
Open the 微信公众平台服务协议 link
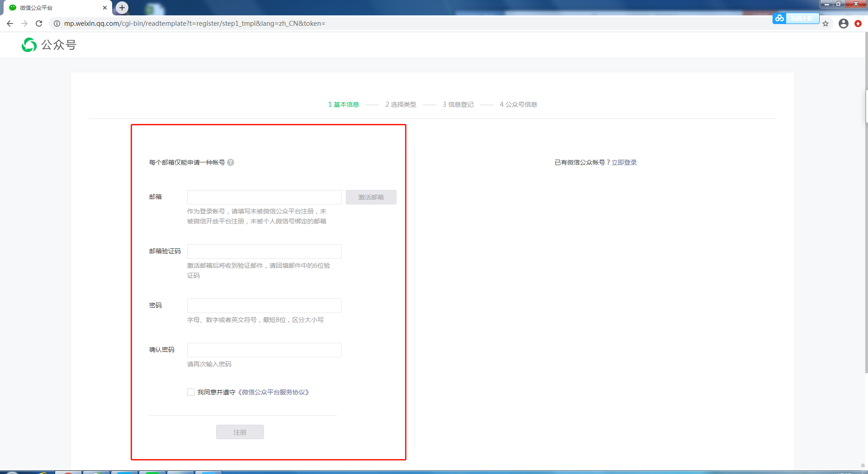tap(274, 392)
